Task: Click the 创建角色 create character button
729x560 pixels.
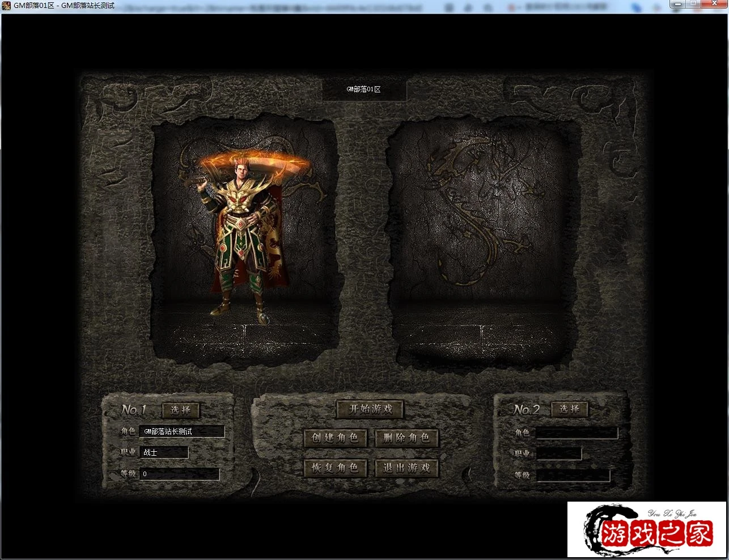Action: [335, 438]
